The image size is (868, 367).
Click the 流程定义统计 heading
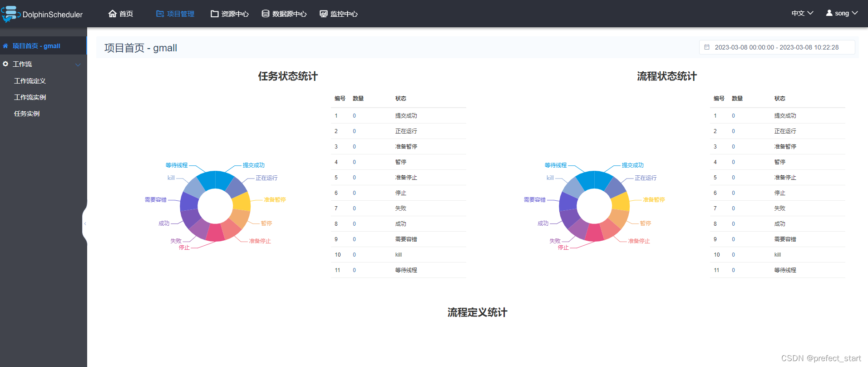(x=478, y=312)
